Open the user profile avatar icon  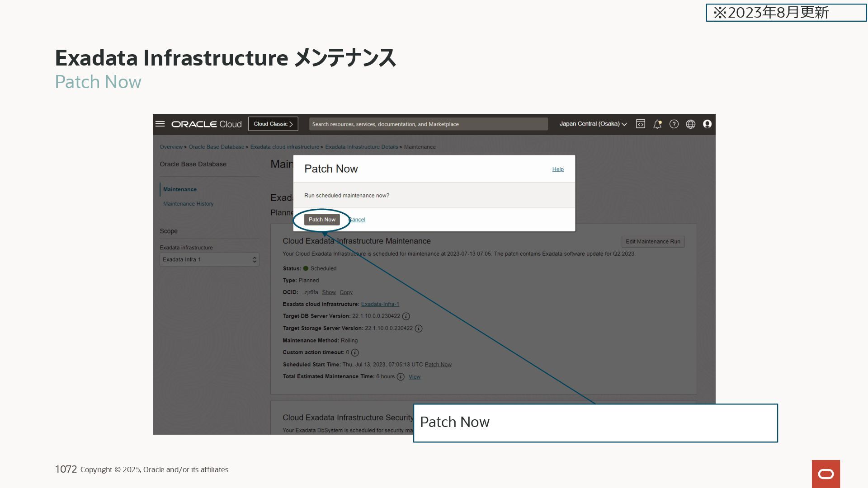707,124
